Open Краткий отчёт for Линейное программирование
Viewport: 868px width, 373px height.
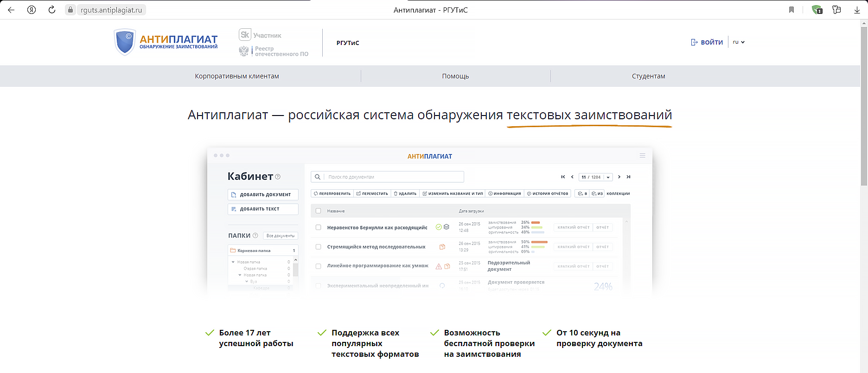tap(574, 266)
